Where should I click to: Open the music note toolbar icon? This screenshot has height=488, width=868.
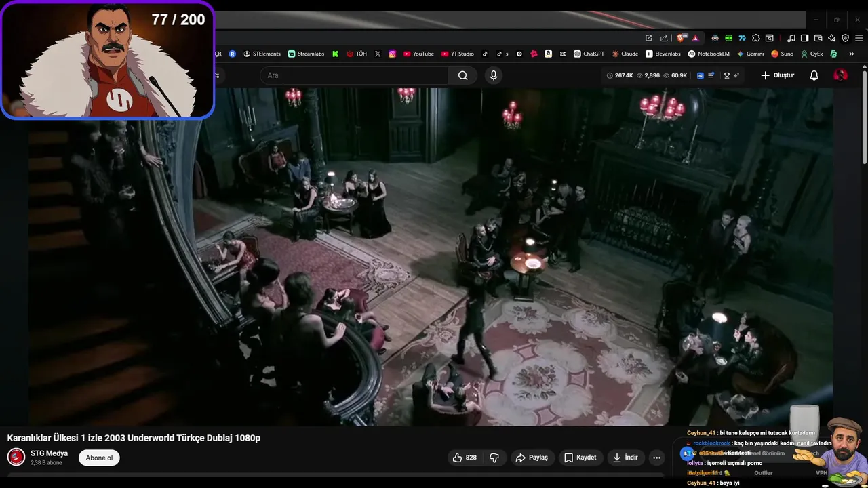(791, 38)
